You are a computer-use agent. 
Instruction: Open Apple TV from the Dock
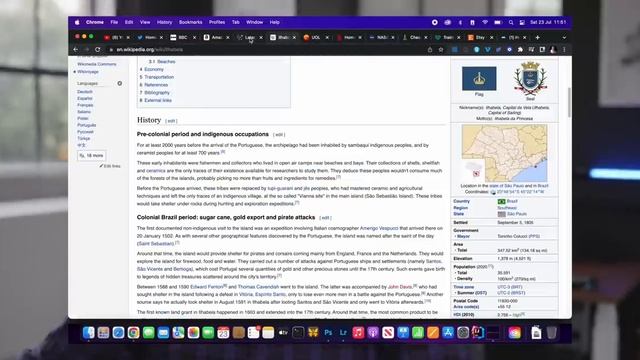283,333
